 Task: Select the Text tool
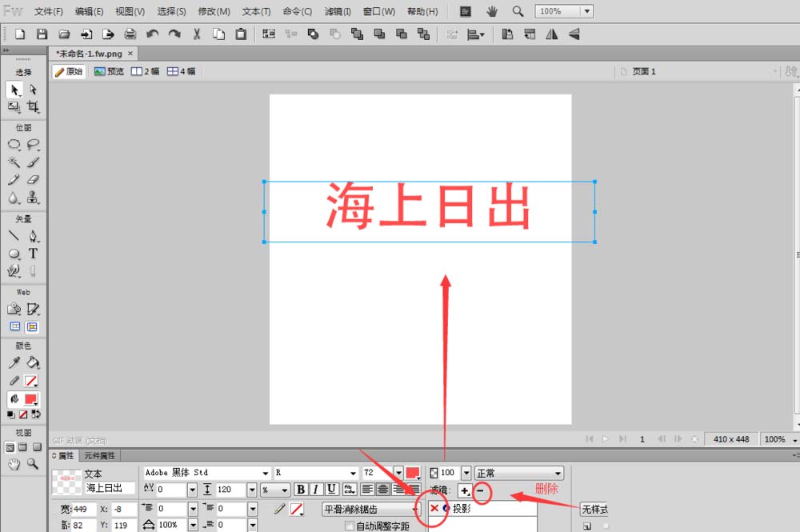(x=34, y=252)
